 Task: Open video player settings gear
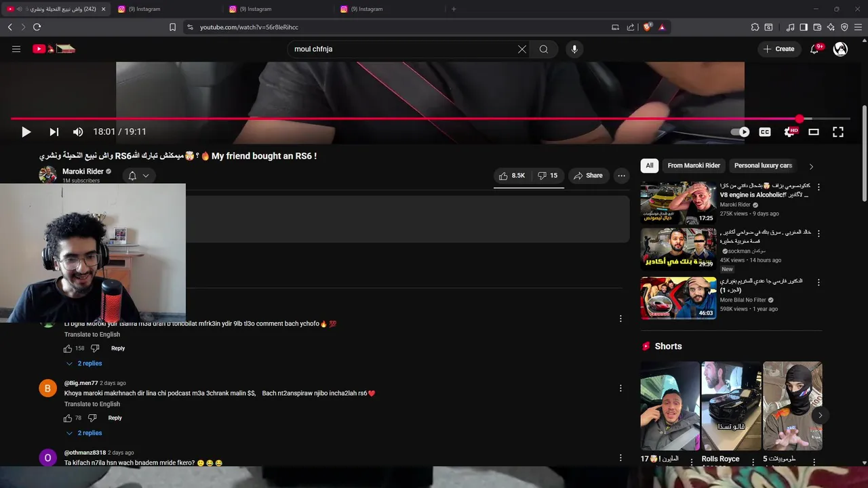click(x=789, y=132)
